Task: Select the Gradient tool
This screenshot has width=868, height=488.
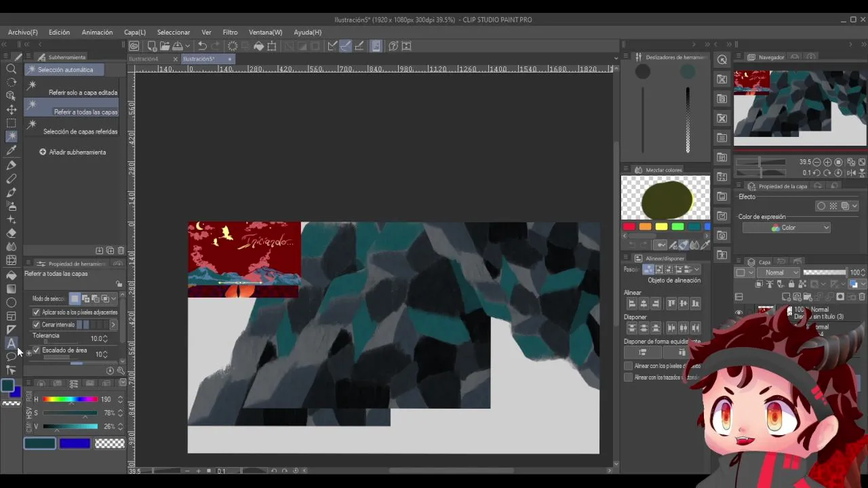Action: tap(11, 289)
